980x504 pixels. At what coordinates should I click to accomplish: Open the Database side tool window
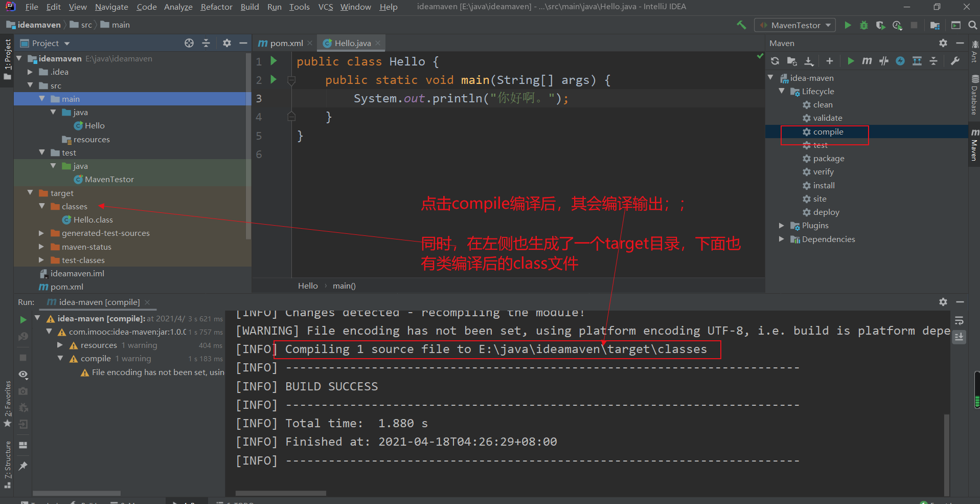click(974, 96)
